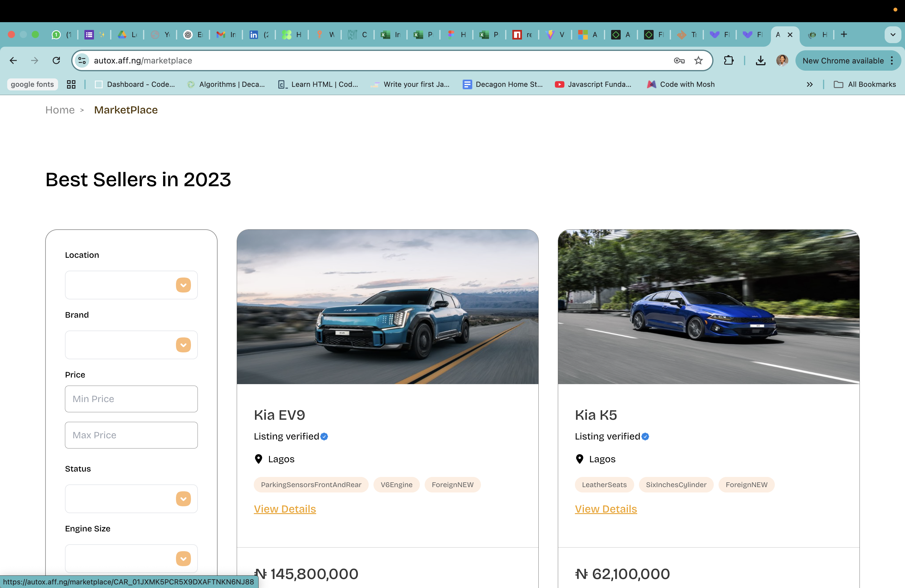Open the apps grid icon in bookmarks bar
The width and height of the screenshot is (905, 588).
[x=71, y=84]
